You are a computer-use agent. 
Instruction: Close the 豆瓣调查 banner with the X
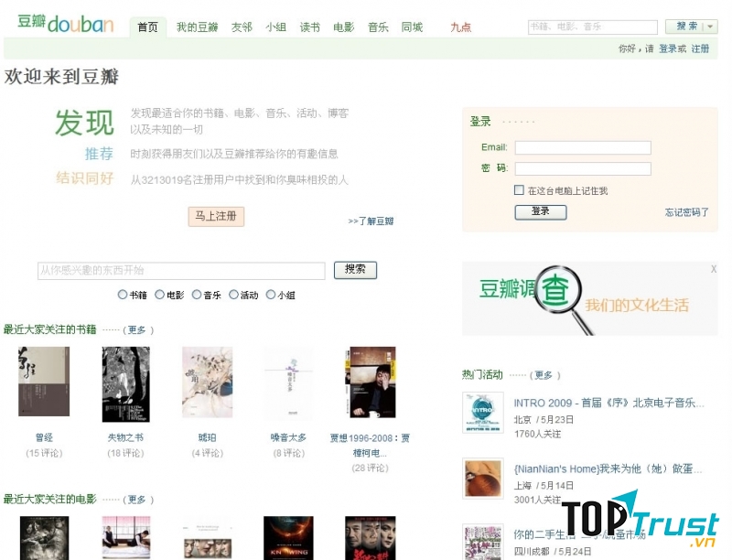[712, 269]
